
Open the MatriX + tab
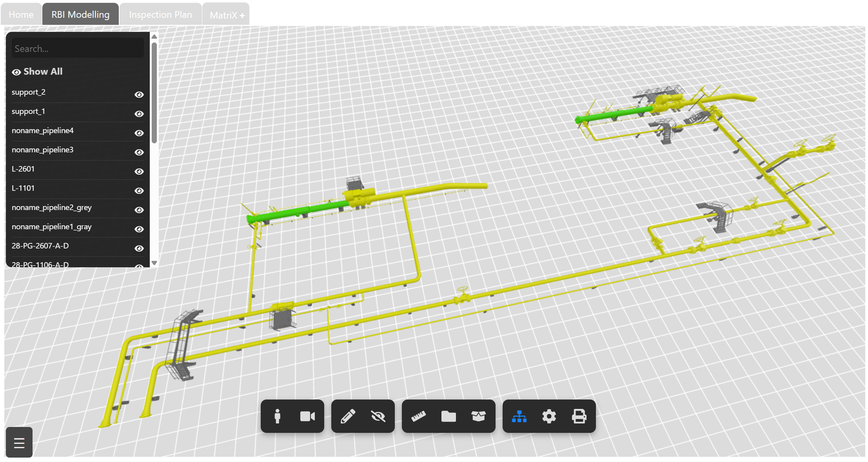pos(227,15)
